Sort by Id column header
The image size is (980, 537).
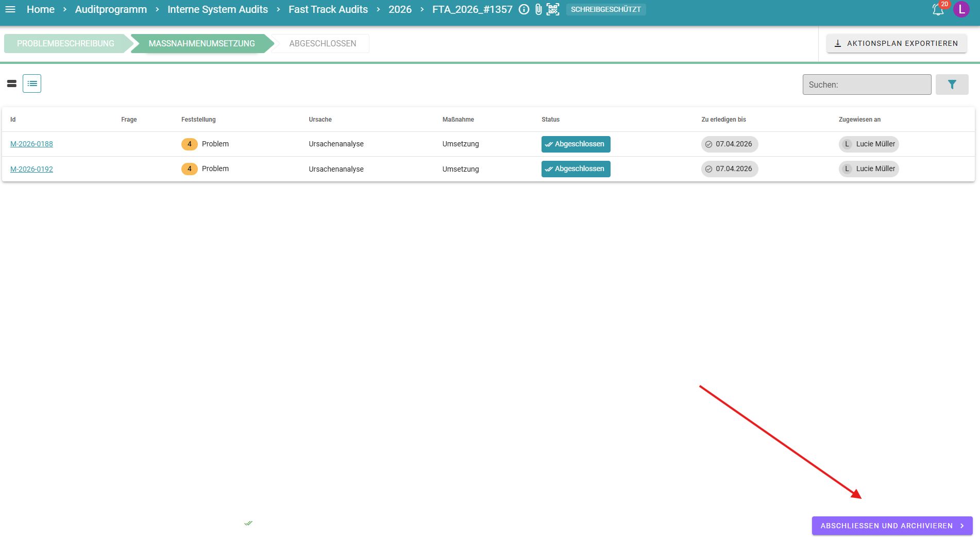point(13,120)
